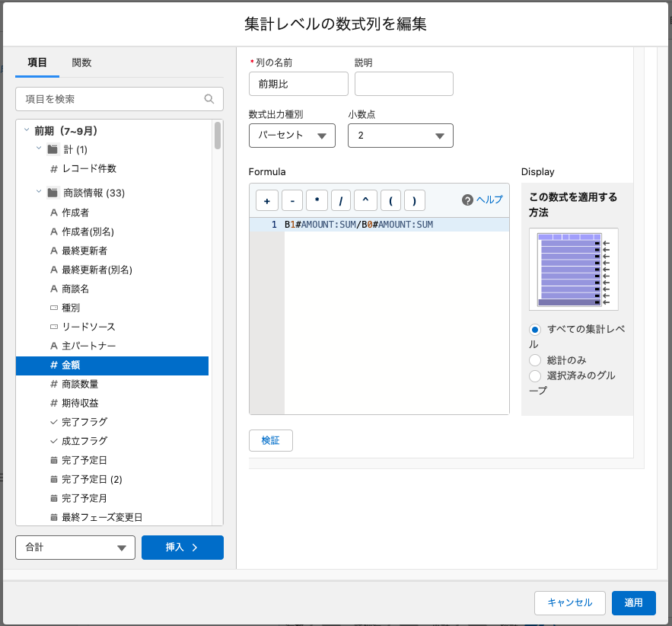
Task: Collapse the 商談情報 (33) folder
Action: (39, 193)
